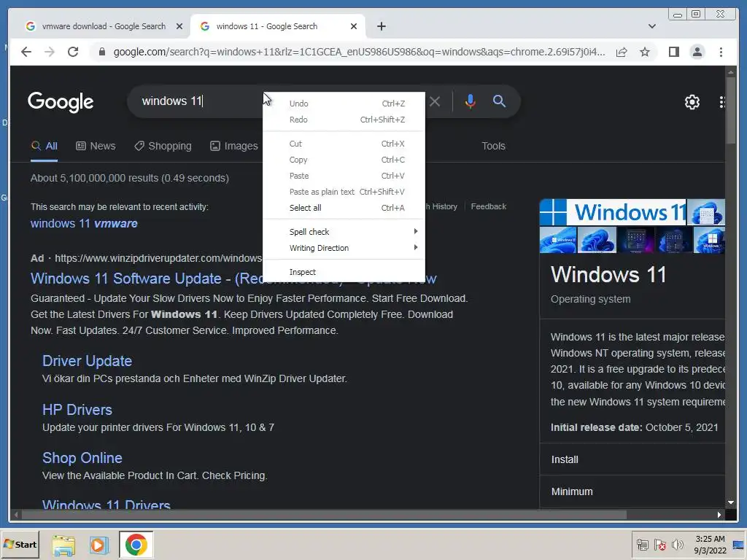
Task: Open Chrome side panel icon
Action: 673,52
